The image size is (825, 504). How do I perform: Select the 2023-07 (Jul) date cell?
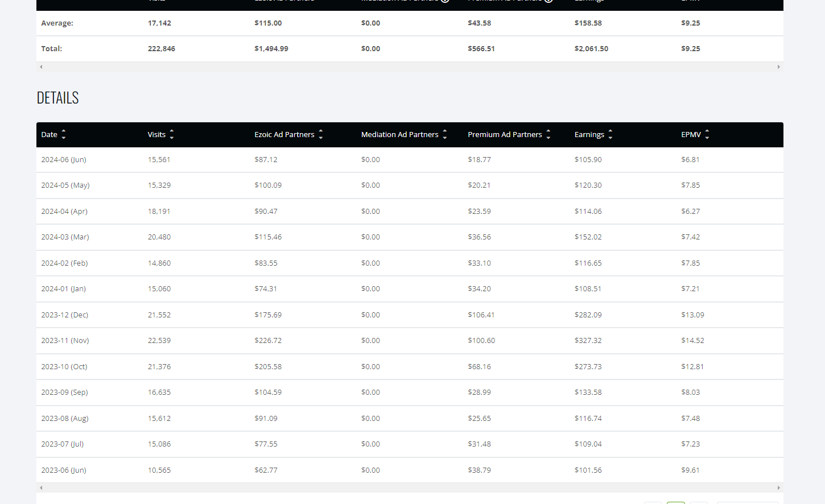[x=63, y=444]
